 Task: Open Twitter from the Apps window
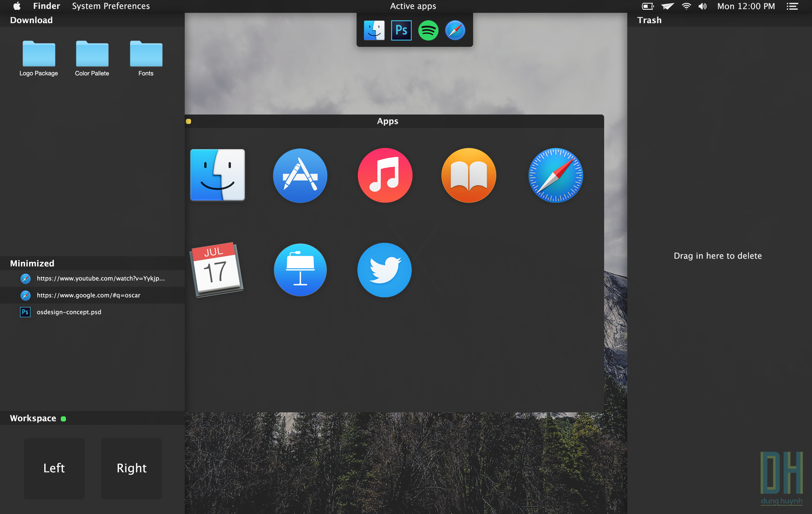coord(384,270)
